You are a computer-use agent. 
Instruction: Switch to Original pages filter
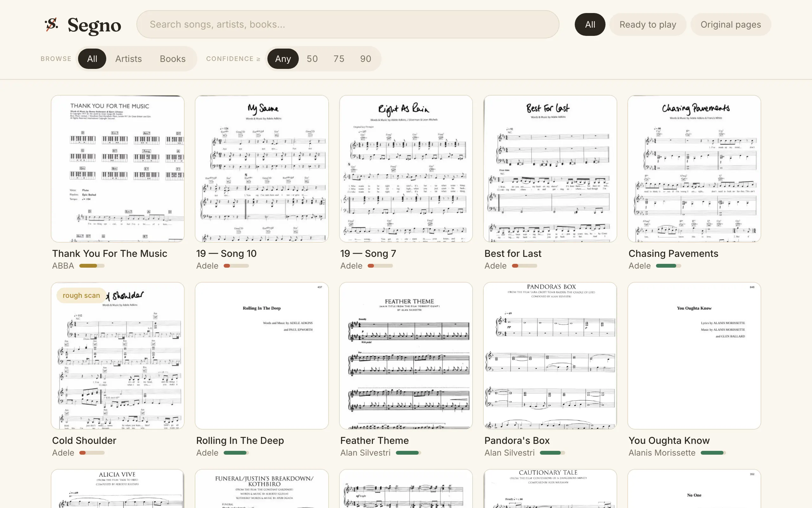(x=730, y=24)
